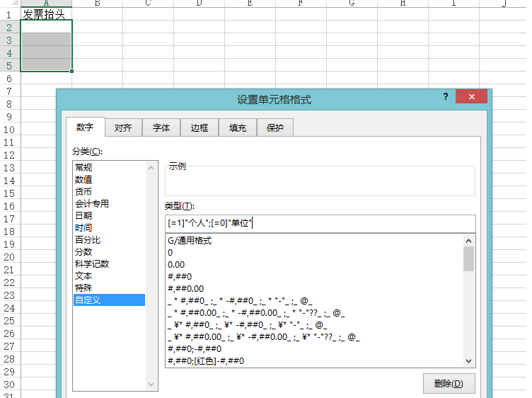Select cell A2 in the worksheet

47,27
